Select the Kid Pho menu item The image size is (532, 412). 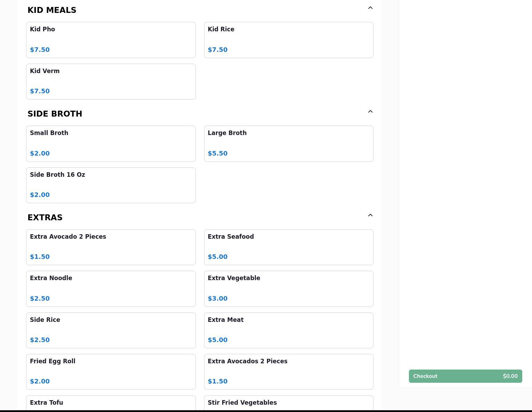111,40
